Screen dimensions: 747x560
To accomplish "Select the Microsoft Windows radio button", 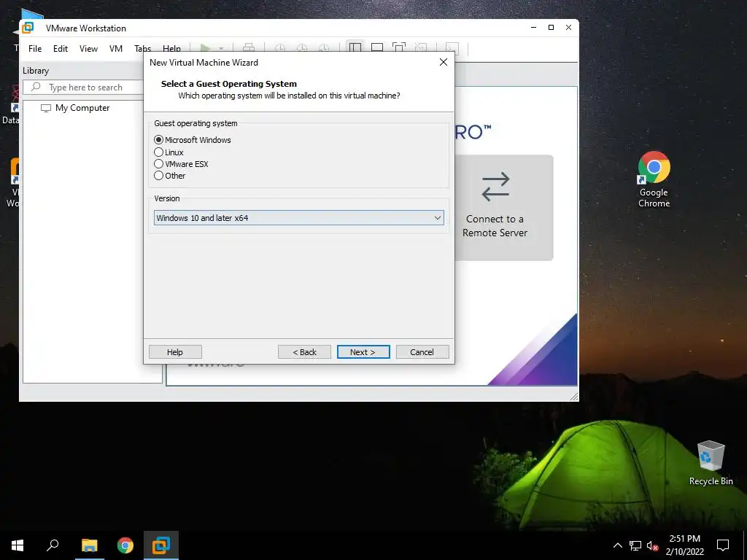I will [x=193, y=140].
